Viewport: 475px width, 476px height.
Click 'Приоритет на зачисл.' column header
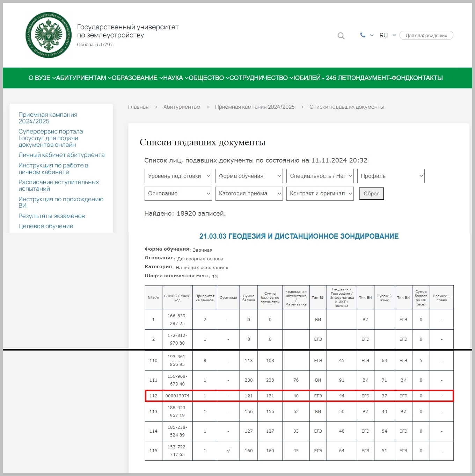click(x=205, y=298)
